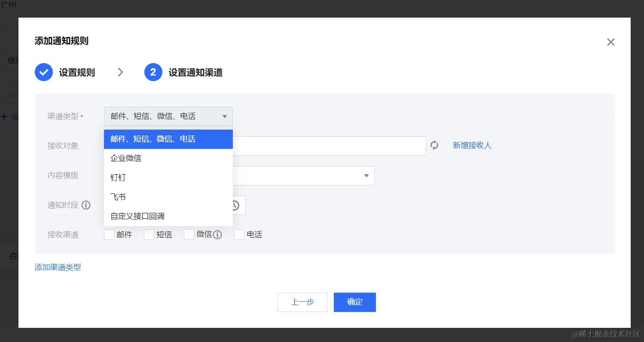Click the step 2 circle for 设置通知渠道
The width and height of the screenshot is (644, 342).
tap(153, 72)
